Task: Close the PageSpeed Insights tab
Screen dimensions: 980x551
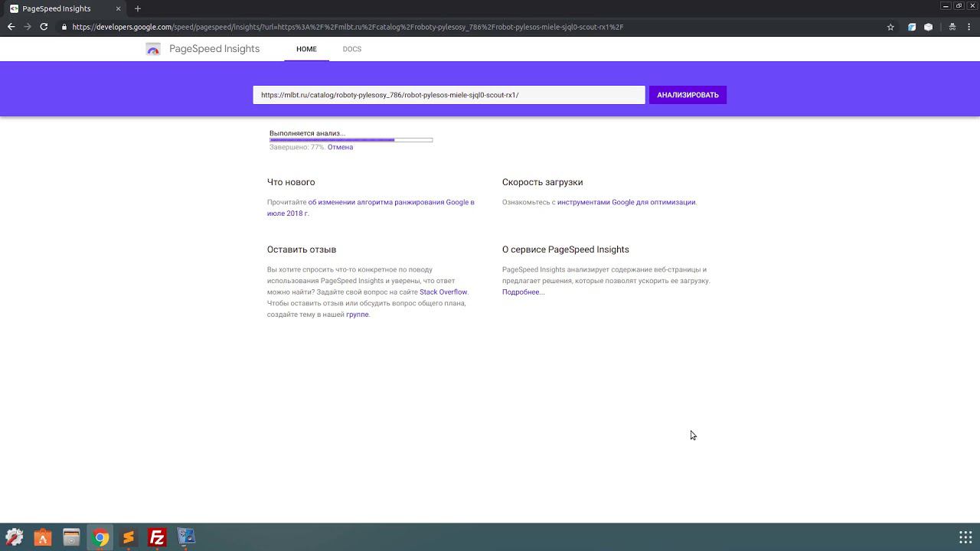Action: [x=118, y=8]
